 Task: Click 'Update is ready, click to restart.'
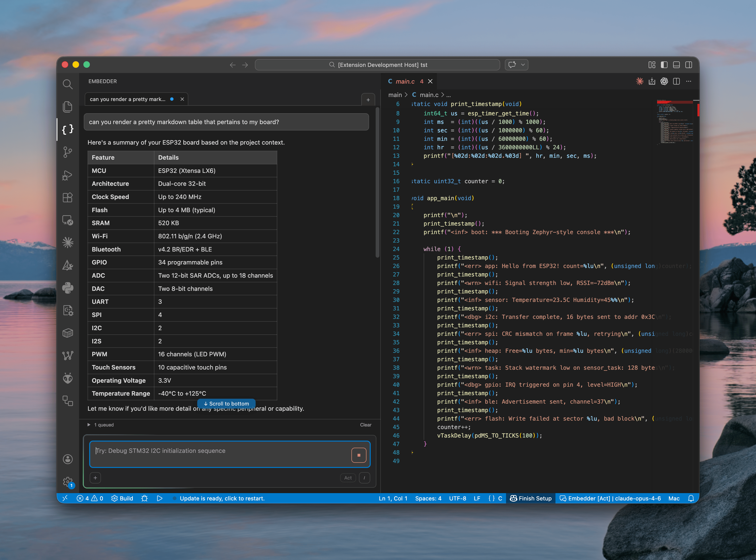click(x=222, y=498)
